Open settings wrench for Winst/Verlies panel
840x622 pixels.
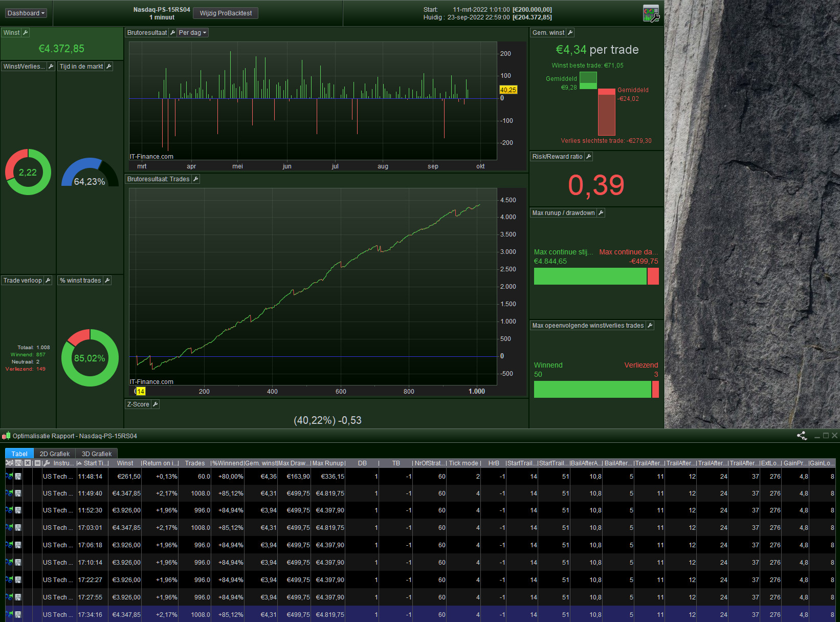(x=51, y=67)
